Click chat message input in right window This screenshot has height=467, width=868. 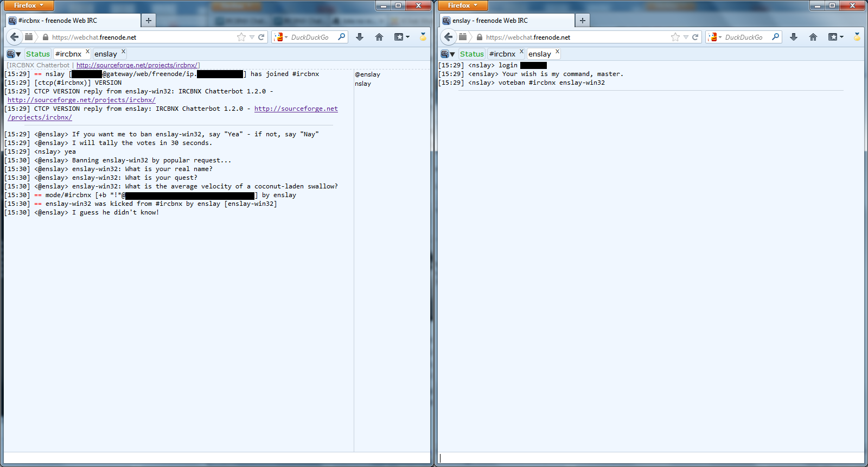pyautogui.click(x=651, y=458)
